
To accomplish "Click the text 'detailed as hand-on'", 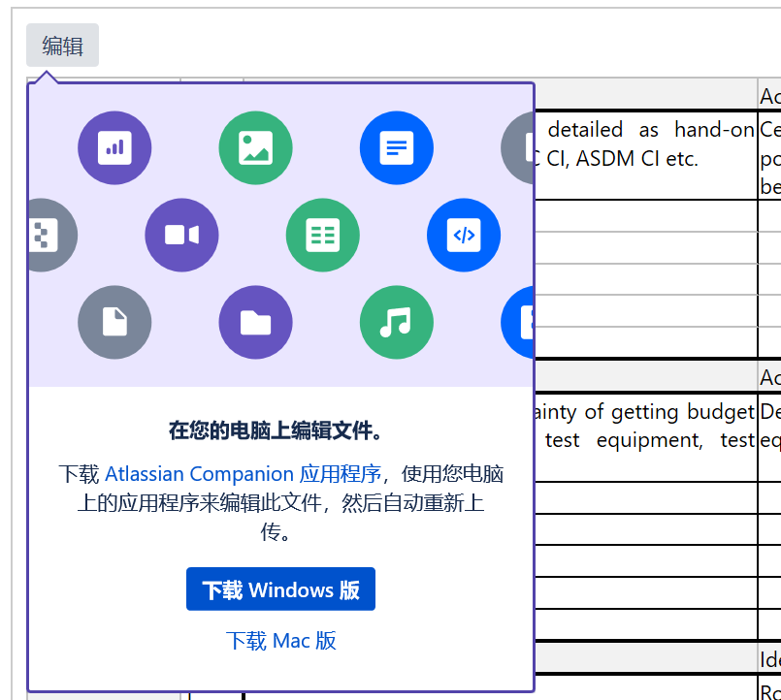I will point(651,130).
